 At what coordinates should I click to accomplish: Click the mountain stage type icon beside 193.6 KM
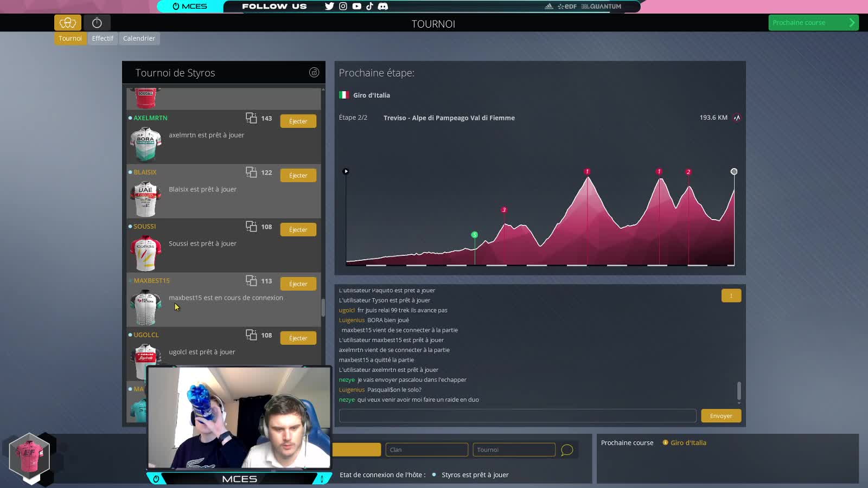(x=737, y=118)
